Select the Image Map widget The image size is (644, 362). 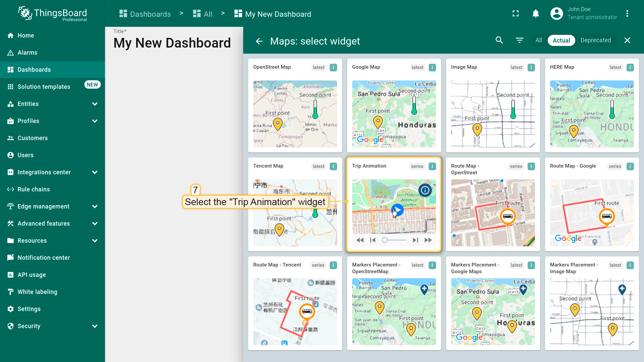(493, 106)
